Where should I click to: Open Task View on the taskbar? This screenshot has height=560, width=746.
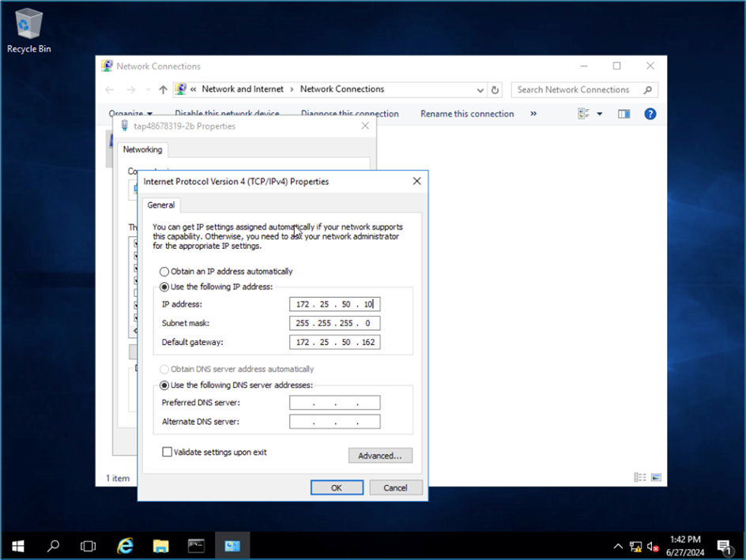[89, 546]
